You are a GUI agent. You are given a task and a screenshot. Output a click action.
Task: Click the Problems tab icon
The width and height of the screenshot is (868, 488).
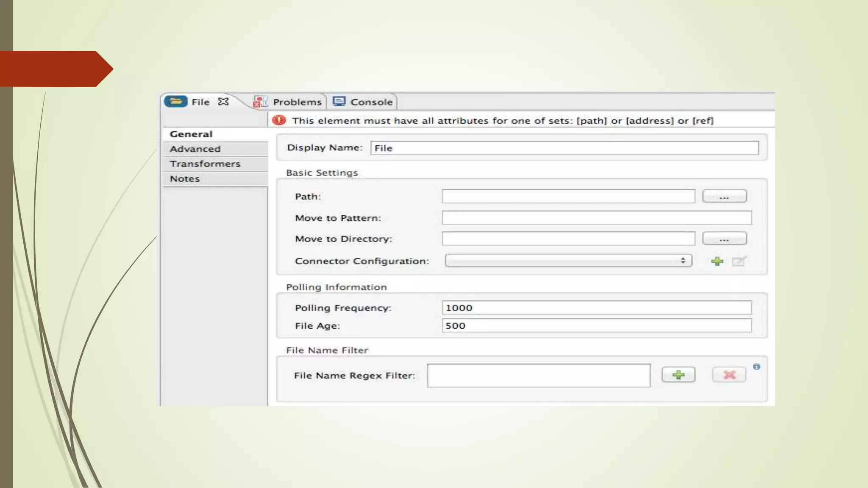pos(260,102)
